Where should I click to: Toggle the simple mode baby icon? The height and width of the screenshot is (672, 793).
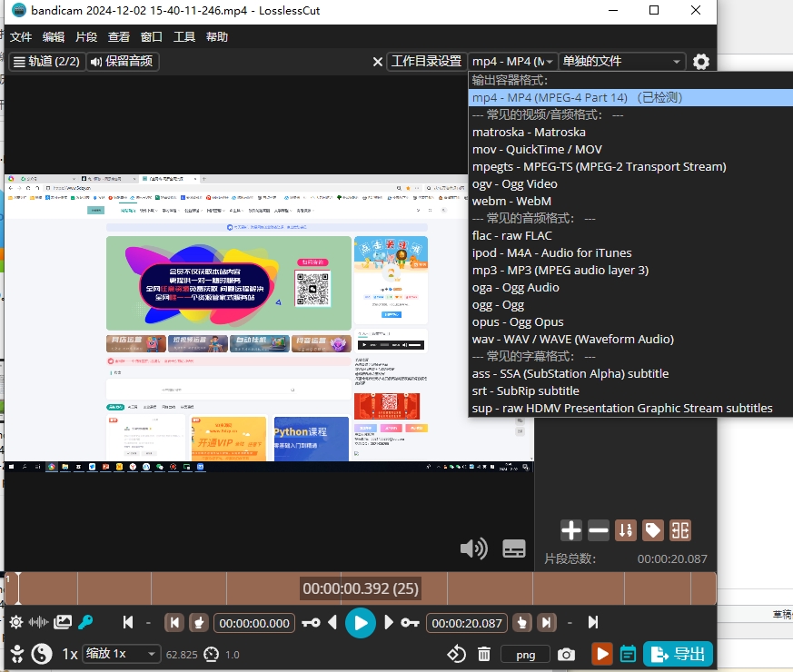[x=17, y=655]
